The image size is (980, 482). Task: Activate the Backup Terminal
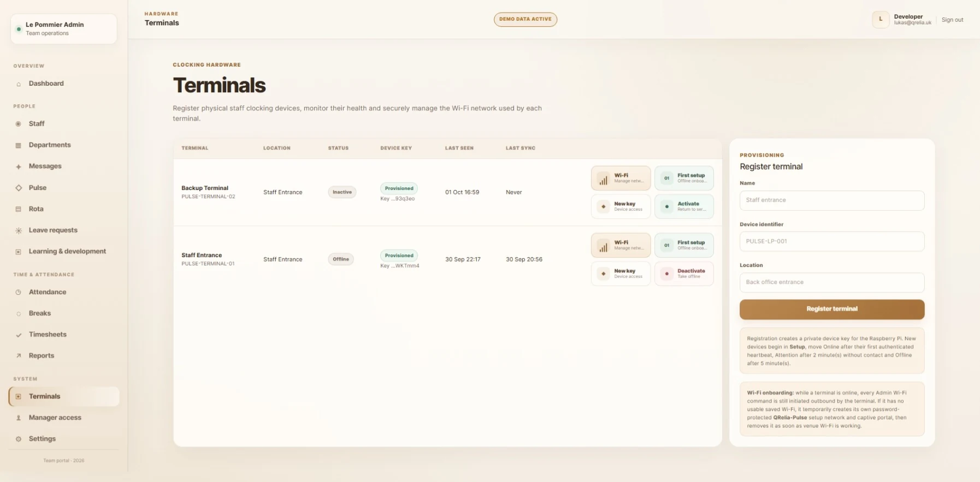tap(684, 207)
